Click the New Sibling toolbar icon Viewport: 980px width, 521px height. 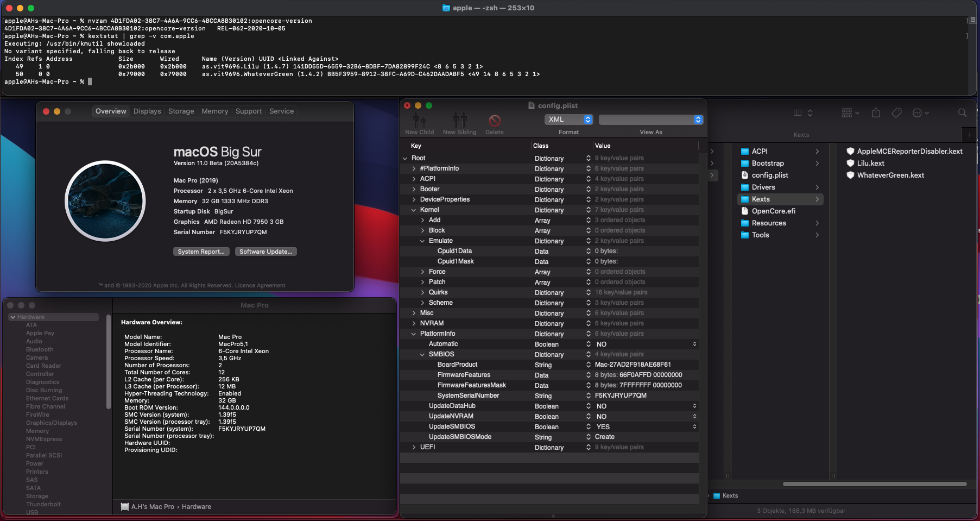click(459, 120)
